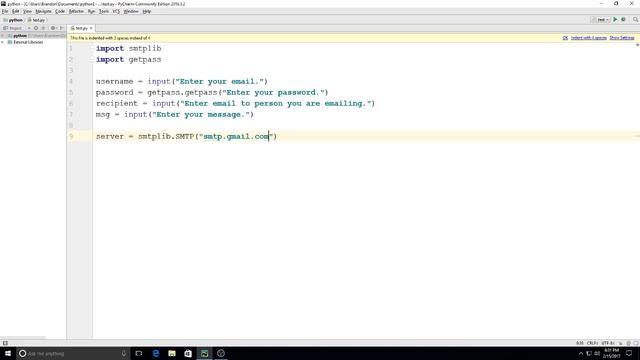
Task: Open the File menu
Action: pos(5,11)
